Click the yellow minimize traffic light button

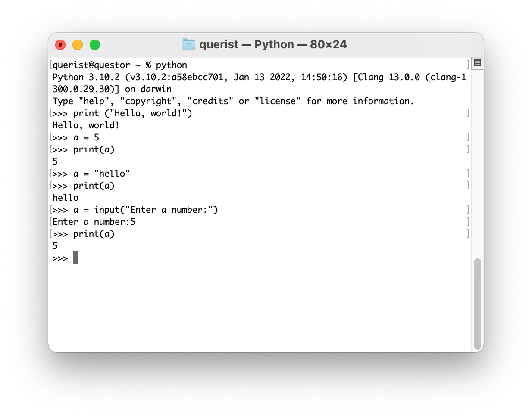(78, 44)
